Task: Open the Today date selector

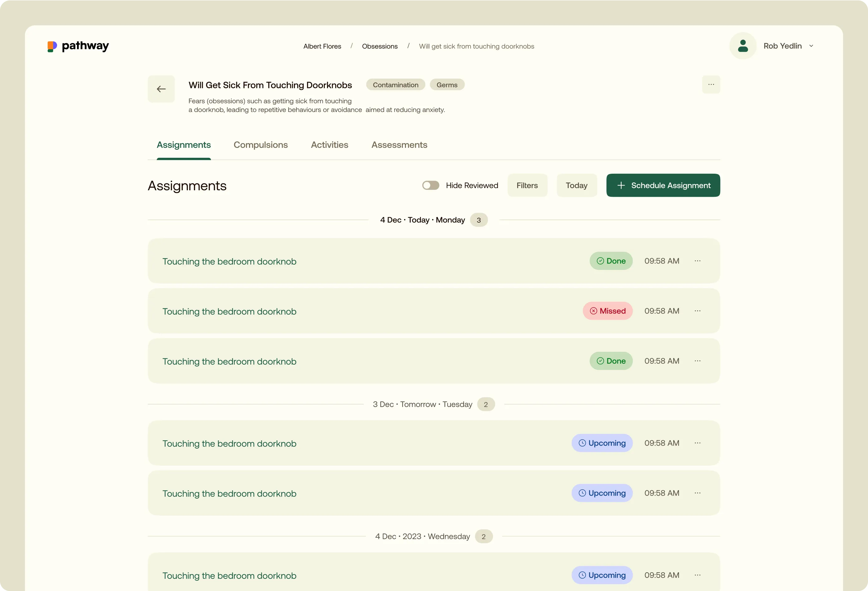Action: click(x=576, y=185)
